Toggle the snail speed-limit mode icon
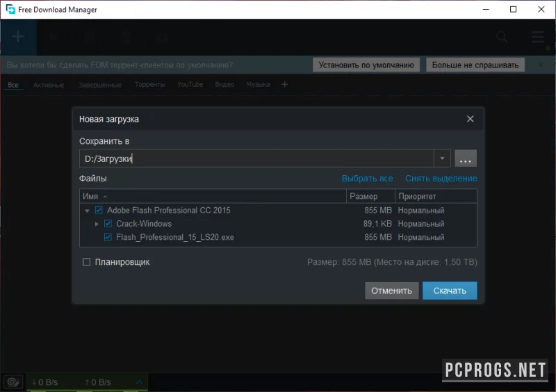The height and width of the screenshot is (392, 556). coord(13,382)
